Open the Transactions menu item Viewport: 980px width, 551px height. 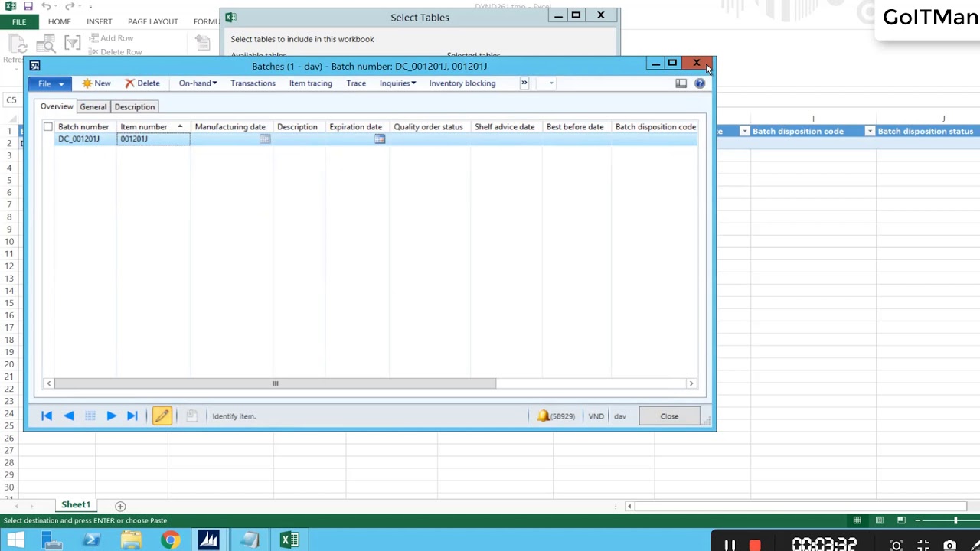point(253,83)
